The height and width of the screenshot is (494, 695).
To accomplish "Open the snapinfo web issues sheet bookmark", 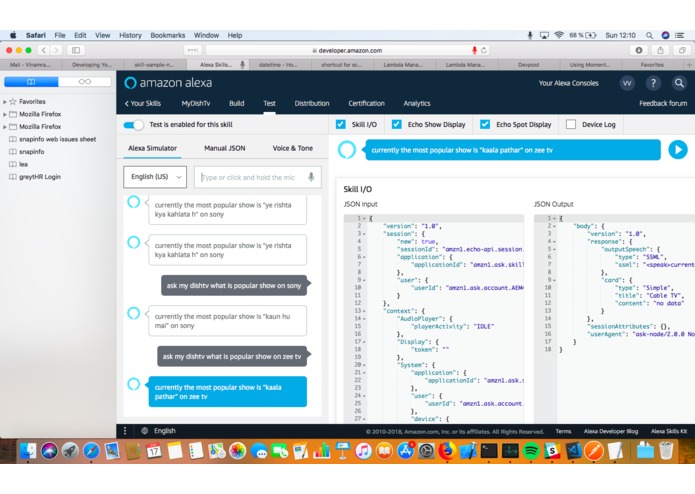I will pos(57,139).
